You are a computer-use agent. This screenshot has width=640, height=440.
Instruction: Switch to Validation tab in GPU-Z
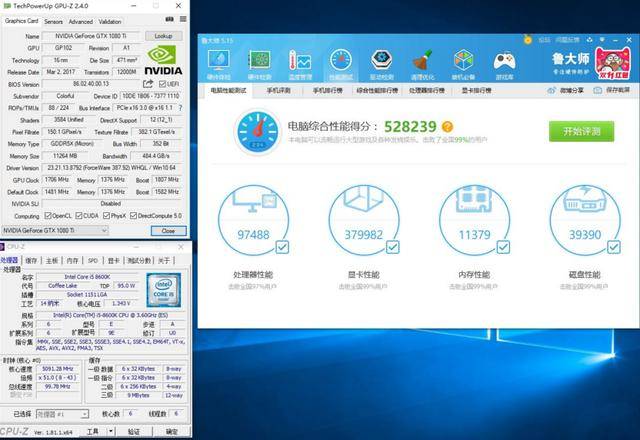[110, 22]
